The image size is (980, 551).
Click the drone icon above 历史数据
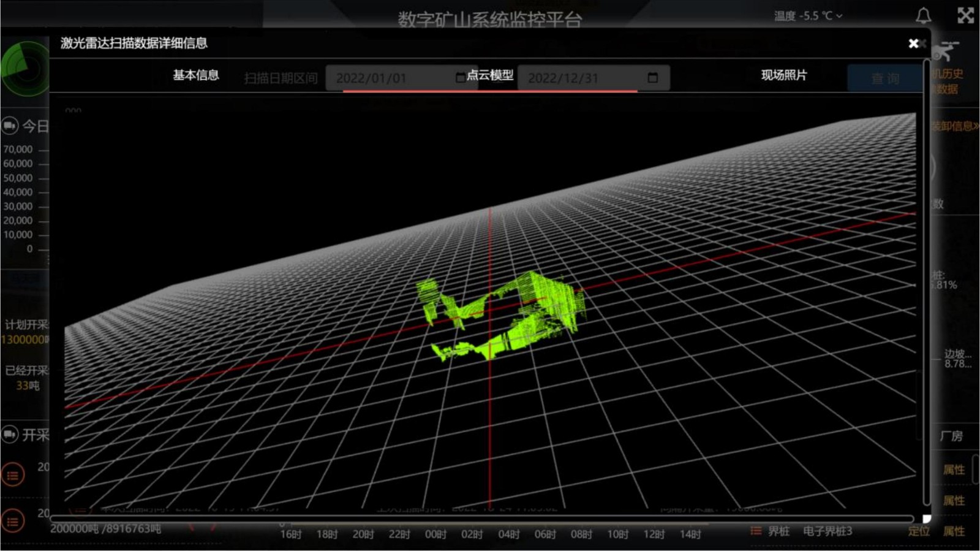[946, 51]
